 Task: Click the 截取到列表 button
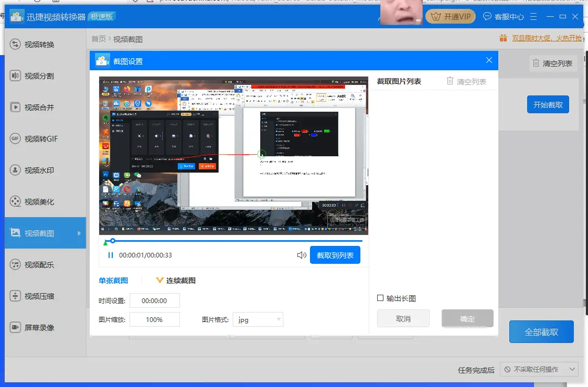[335, 255]
